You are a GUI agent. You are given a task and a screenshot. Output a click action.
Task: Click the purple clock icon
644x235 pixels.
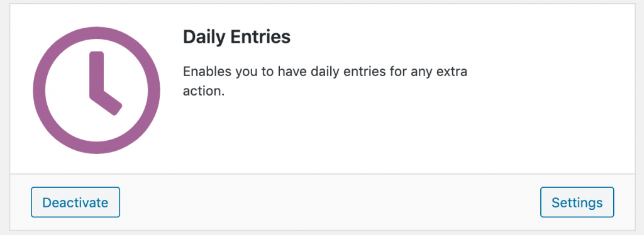tap(96, 90)
